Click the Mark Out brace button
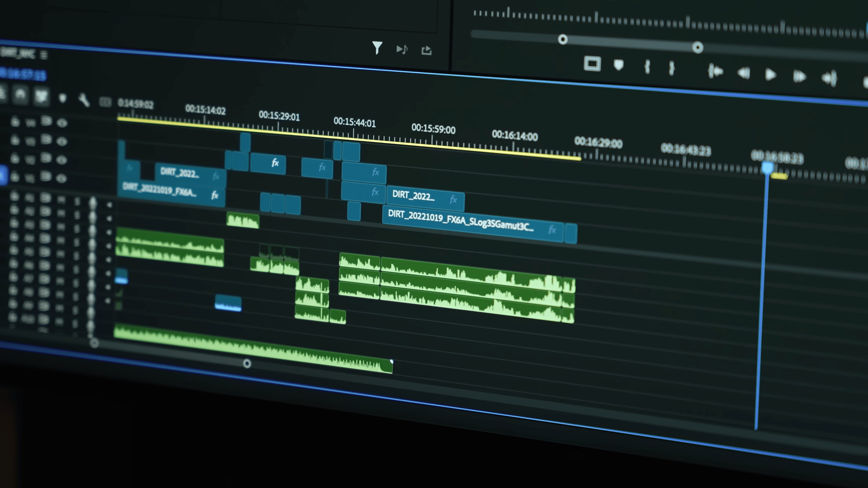The image size is (868, 488). pyautogui.click(x=672, y=68)
